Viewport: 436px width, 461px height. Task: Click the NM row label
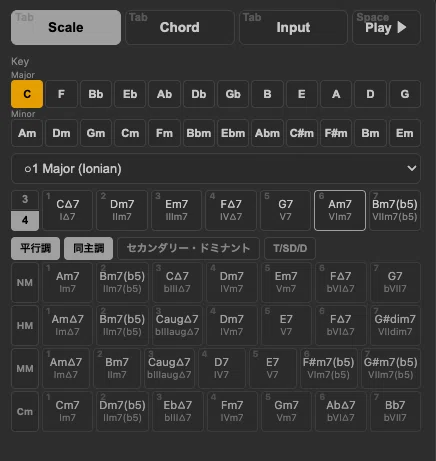click(x=25, y=283)
